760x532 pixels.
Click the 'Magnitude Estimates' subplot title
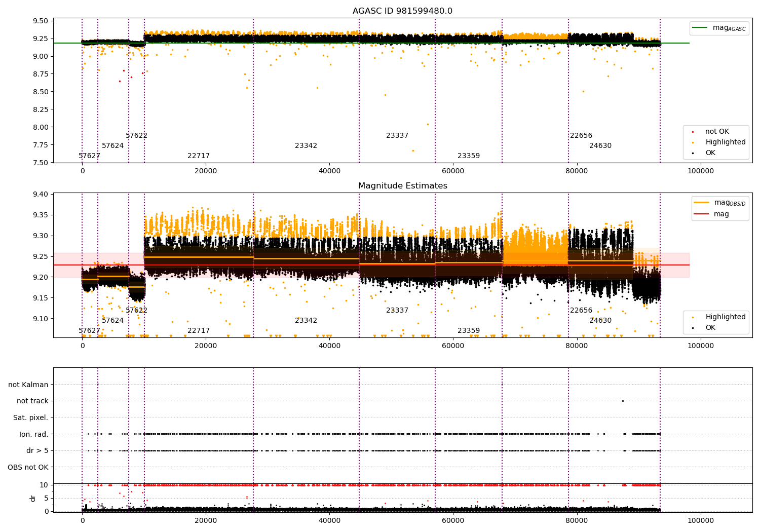pyautogui.click(x=402, y=186)
